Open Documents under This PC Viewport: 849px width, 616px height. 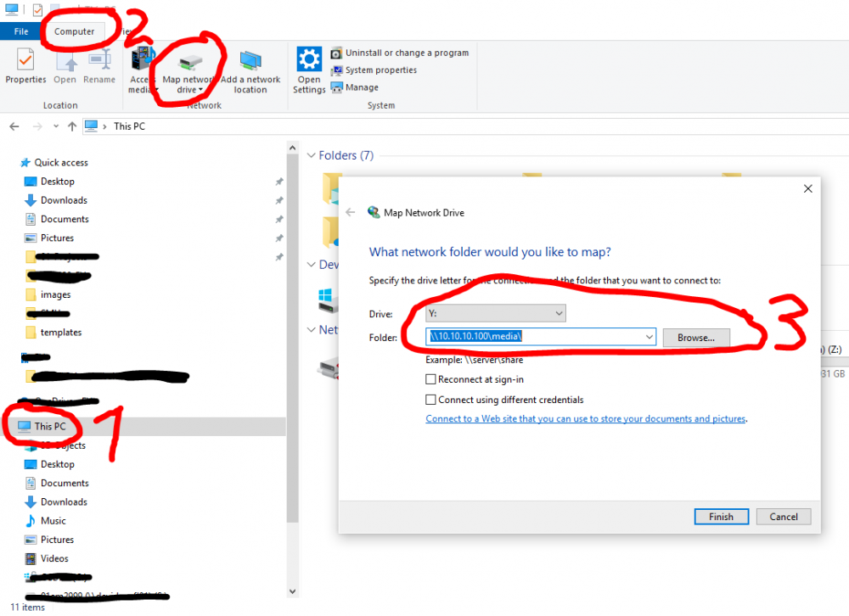pyautogui.click(x=57, y=484)
